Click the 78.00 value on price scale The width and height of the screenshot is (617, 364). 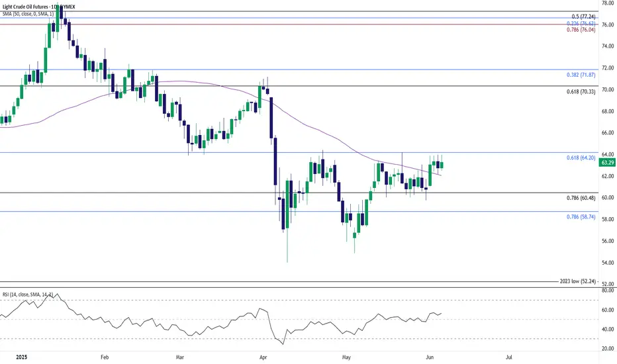(x=607, y=3)
